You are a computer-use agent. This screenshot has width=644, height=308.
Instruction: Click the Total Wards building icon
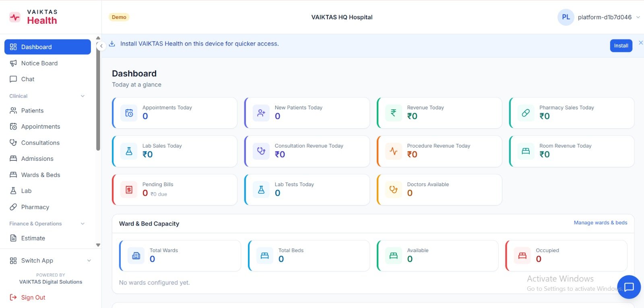coord(136,256)
